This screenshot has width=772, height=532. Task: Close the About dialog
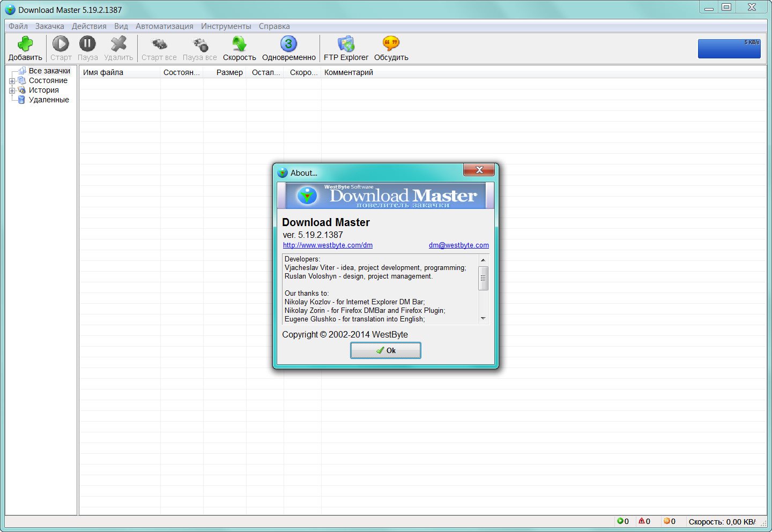(479, 170)
